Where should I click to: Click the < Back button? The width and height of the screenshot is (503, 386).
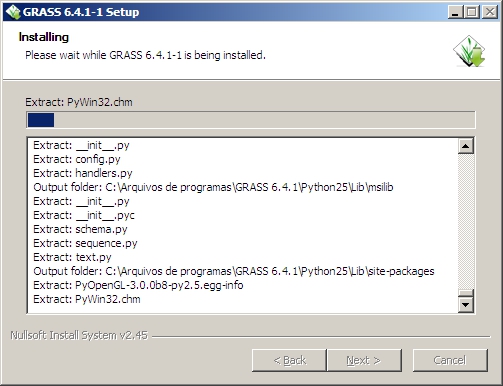coord(289,360)
